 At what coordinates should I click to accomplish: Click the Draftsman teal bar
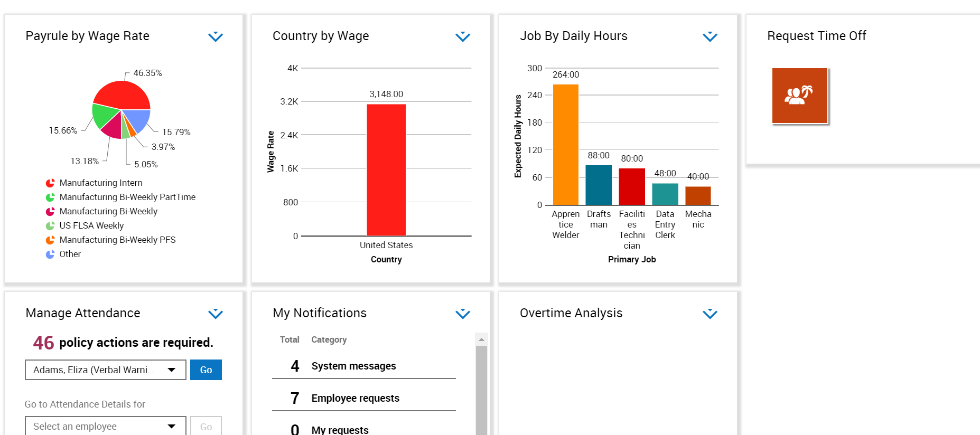[599, 185]
